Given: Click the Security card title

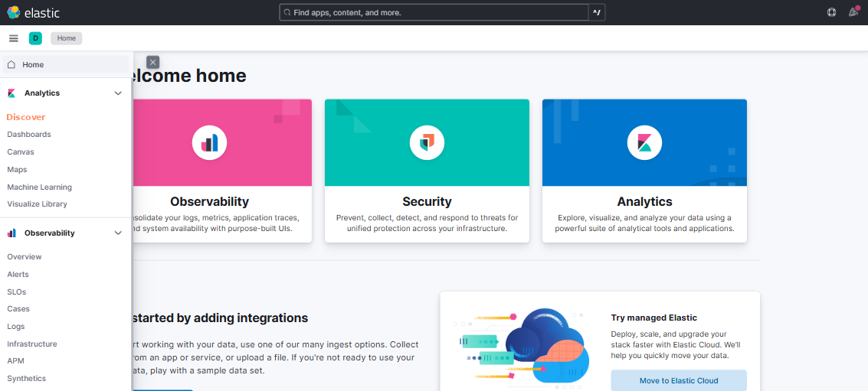Looking at the screenshot, I should click(427, 201).
